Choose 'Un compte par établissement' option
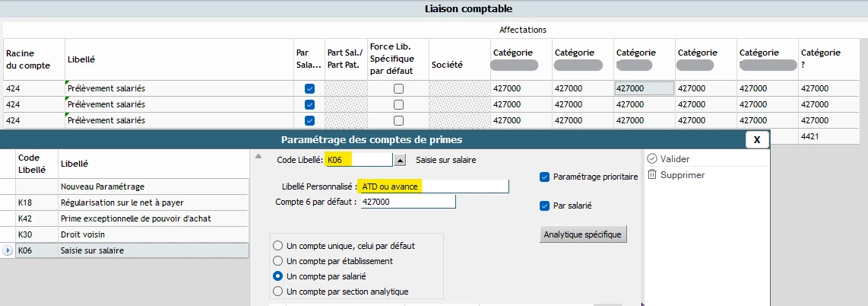The width and height of the screenshot is (868, 306). point(277,261)
